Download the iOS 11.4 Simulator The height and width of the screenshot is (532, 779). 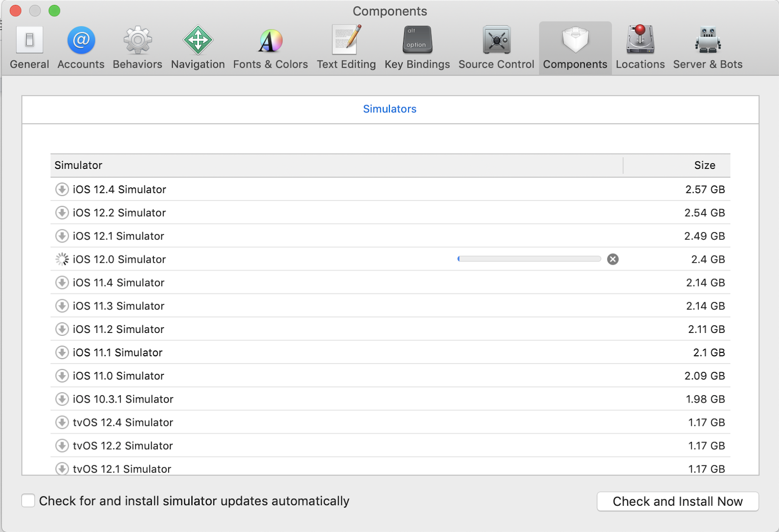(x=62, y=283)
